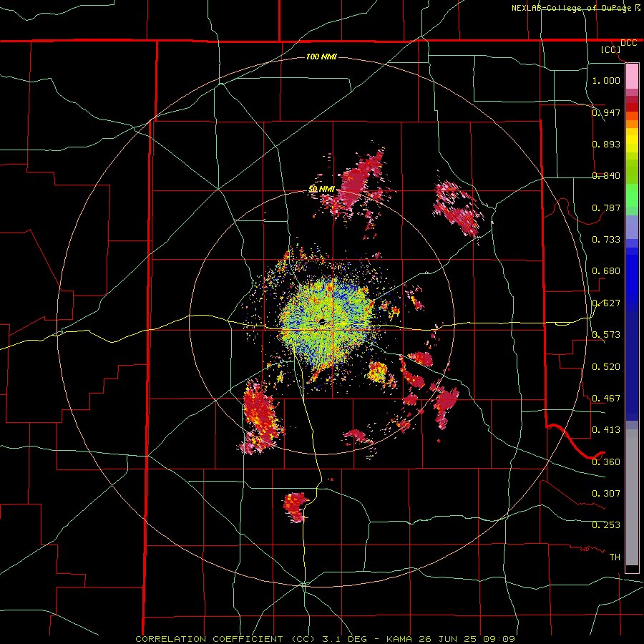Select the 0.307 scale value
644x644 pixels.
(606, 493)
